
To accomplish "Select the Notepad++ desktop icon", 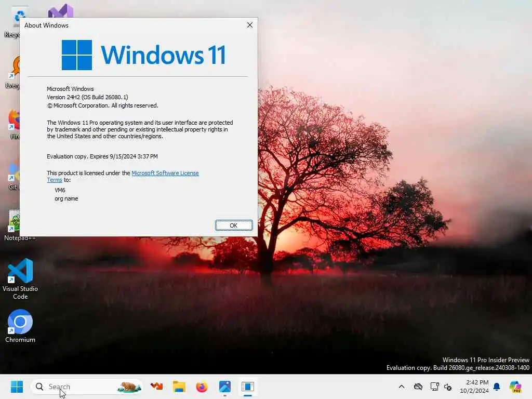I will point(14,225).
